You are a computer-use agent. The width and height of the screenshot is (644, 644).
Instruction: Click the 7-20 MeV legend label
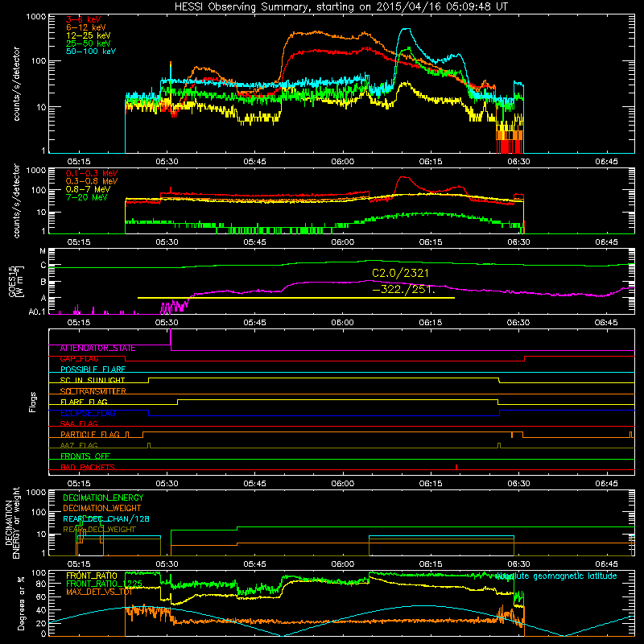pos(87,197)
